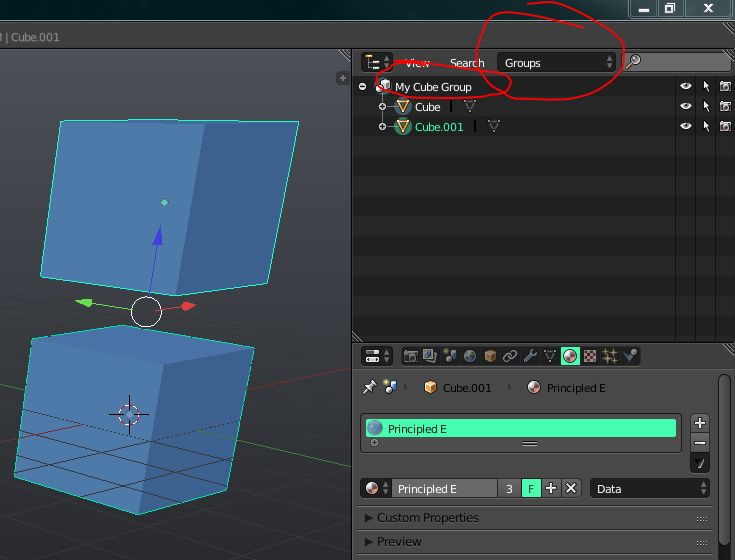
Task: Open the Groups display mode dropdown
Action: pos(556,62)
